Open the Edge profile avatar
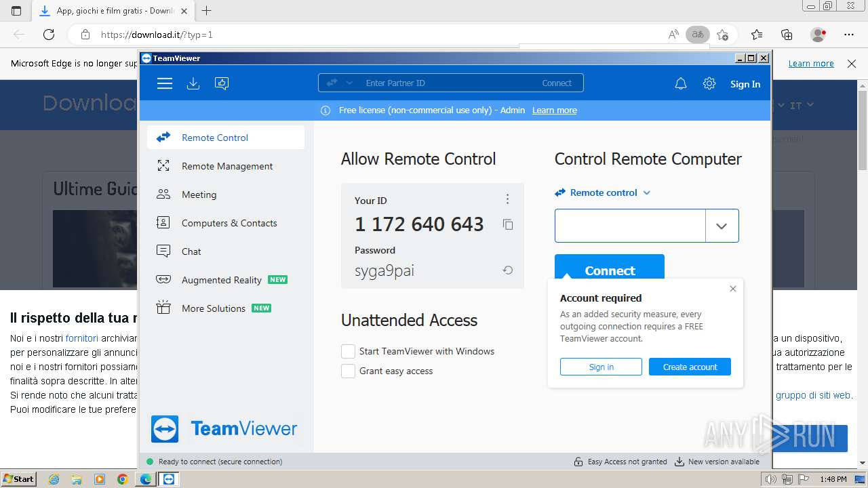This screenshot has width=868, height=488. [x=818, y=35]
